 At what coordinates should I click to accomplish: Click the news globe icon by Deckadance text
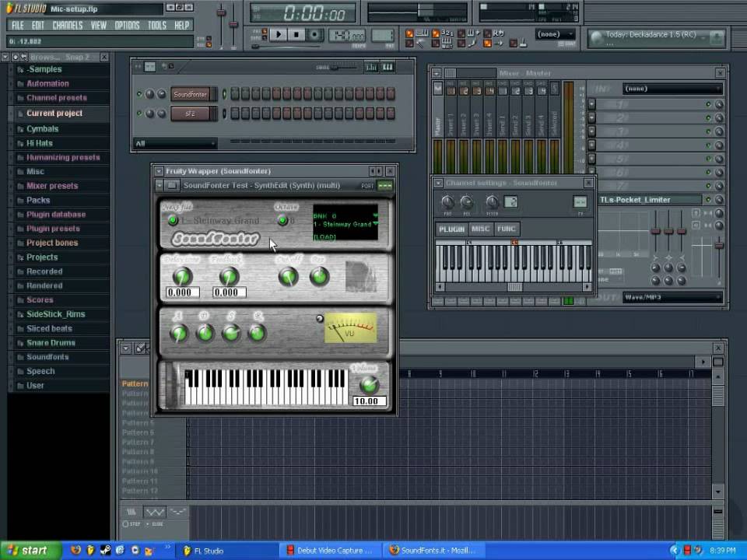596,38
